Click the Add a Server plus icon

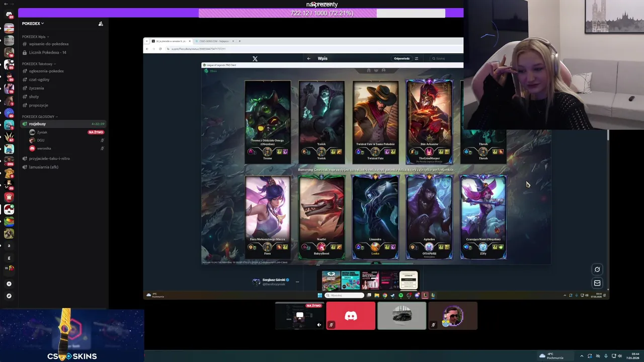point(9,284)
